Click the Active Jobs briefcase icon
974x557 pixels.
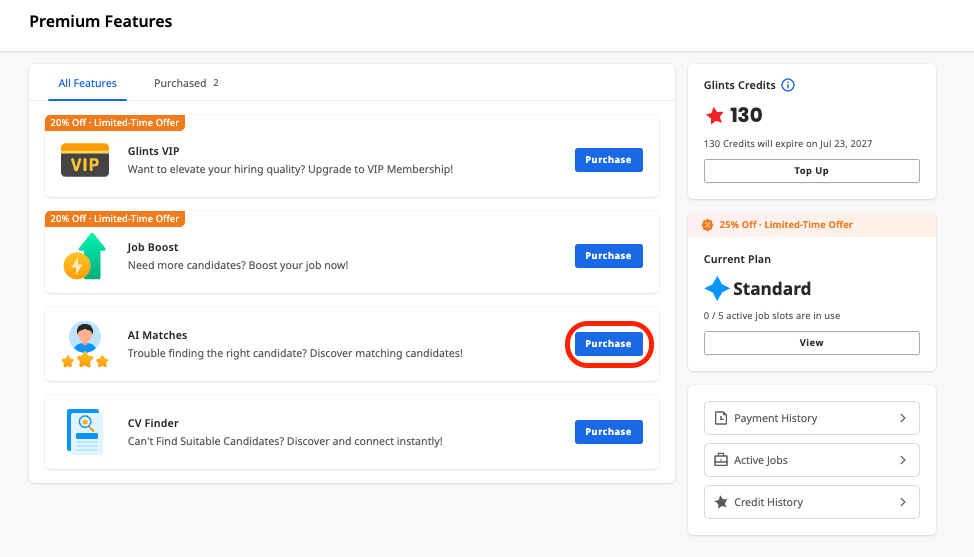(x=721, y=460)
